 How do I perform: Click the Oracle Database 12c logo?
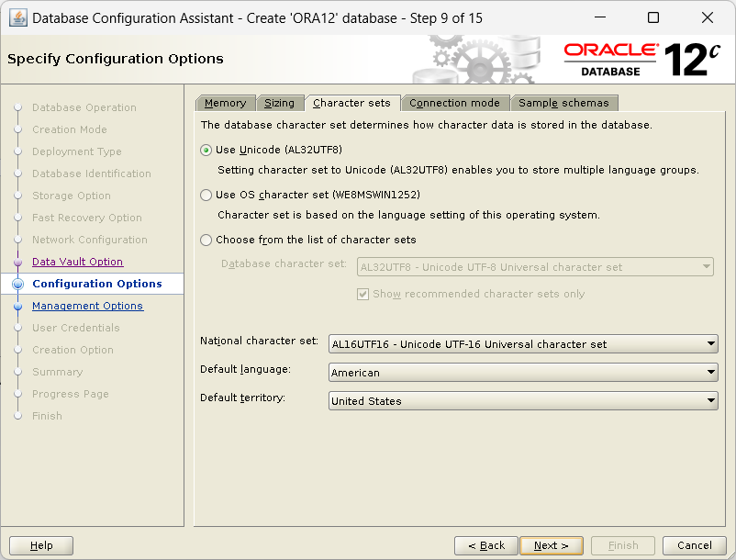[642, 60]
